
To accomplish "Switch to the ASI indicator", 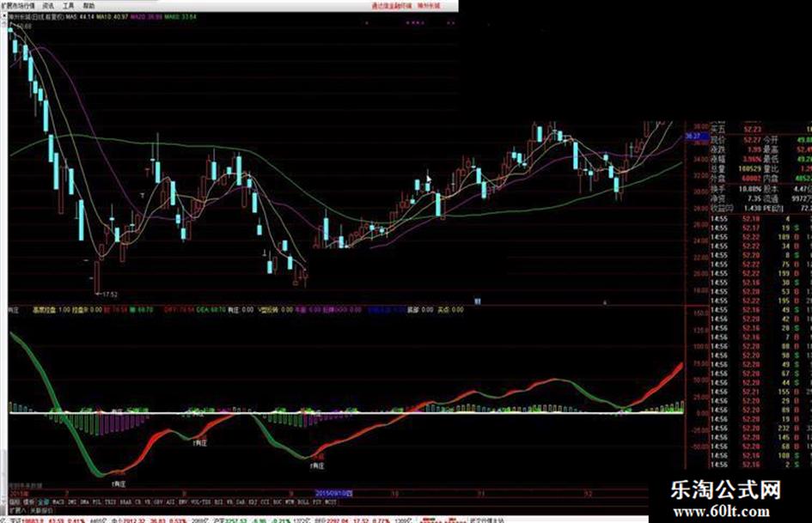I will click(x=170, y=502).
